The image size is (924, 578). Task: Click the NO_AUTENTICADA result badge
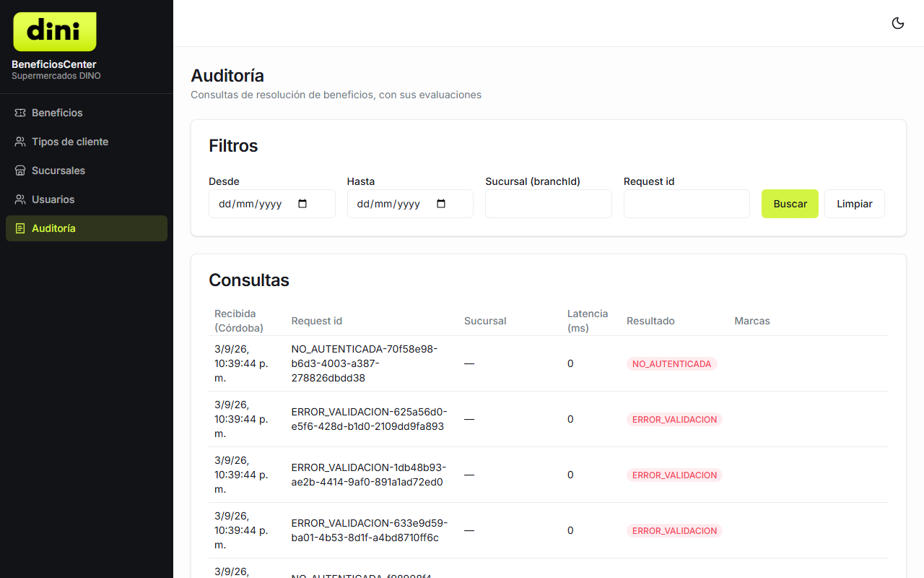[671, 364]
